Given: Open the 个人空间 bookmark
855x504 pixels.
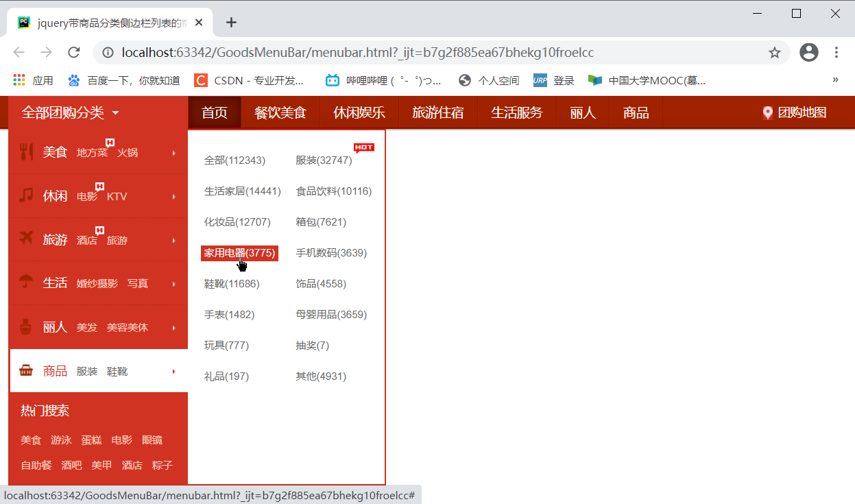Looking at the screenshot, I should 489,80.
